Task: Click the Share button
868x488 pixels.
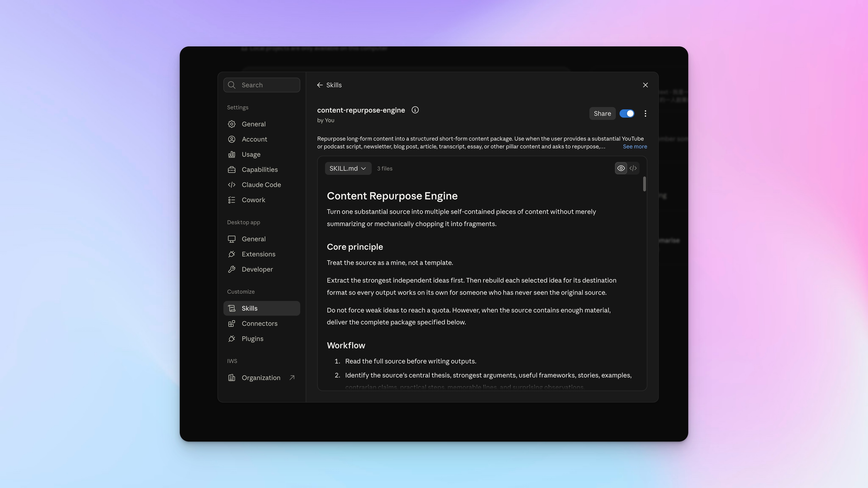Action: (602, 113)
